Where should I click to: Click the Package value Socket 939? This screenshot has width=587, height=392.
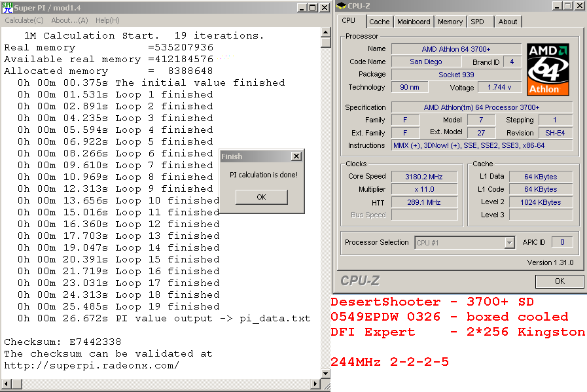pos(456,74)
